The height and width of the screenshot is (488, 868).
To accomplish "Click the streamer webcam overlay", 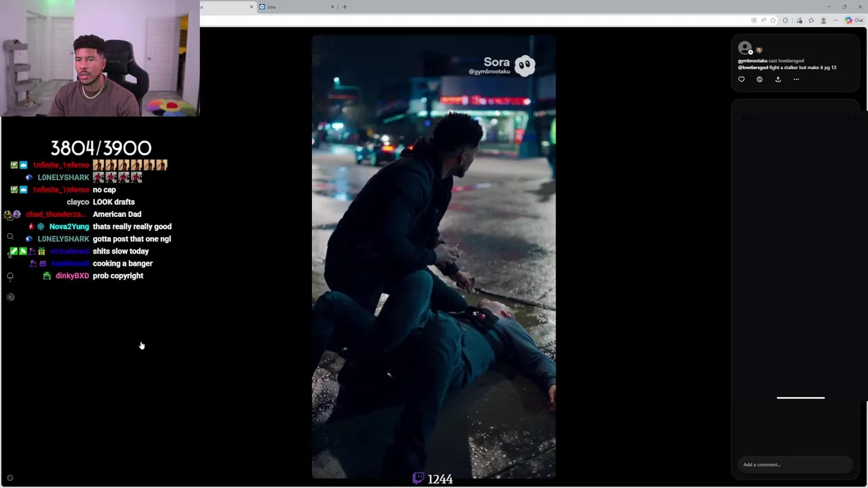I will [x=100, y=58].
